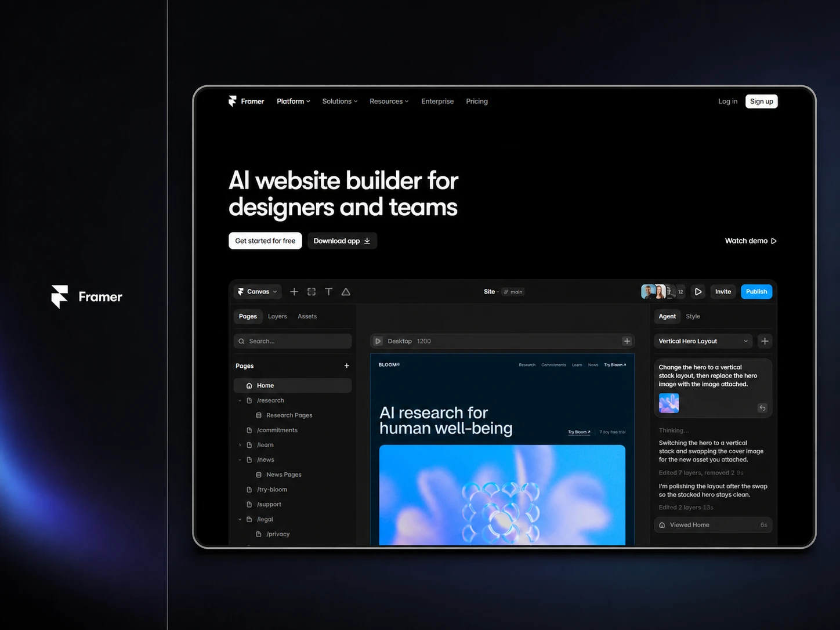Viewport: 840px width, 630px height.
Task: Click the Watch demo link
Action: click(751, 241)
